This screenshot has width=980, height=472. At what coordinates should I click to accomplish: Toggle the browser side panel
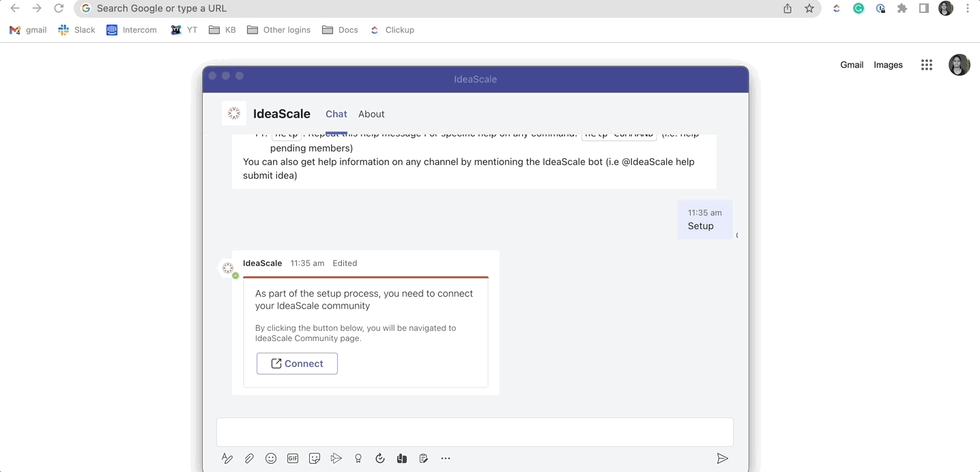point(924,8)
